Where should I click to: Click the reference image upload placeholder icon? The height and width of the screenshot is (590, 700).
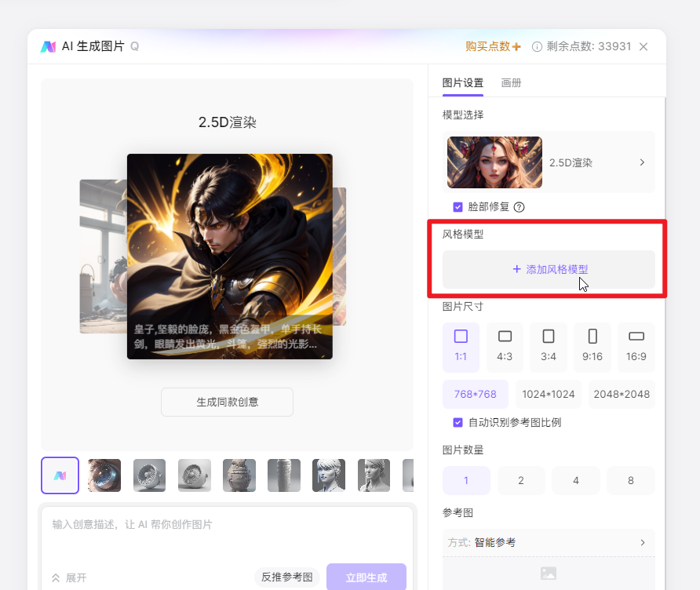point(549,573)
